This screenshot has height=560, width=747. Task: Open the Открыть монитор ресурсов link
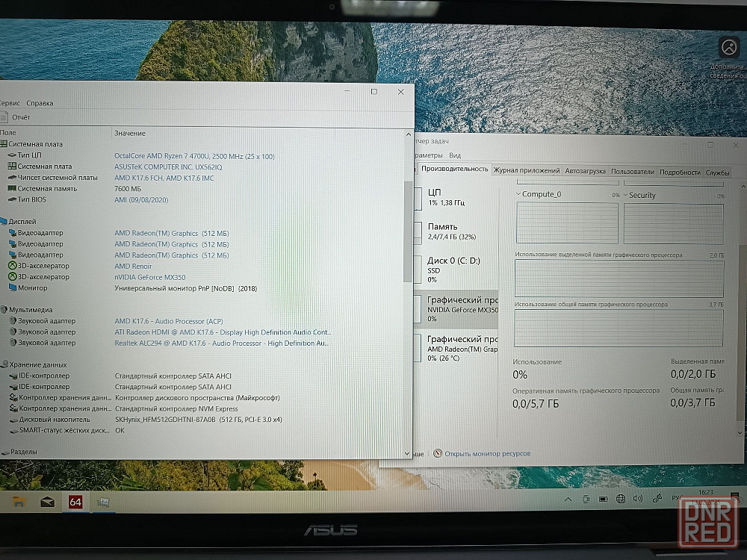pyautogui.click(x=487, y=453)
